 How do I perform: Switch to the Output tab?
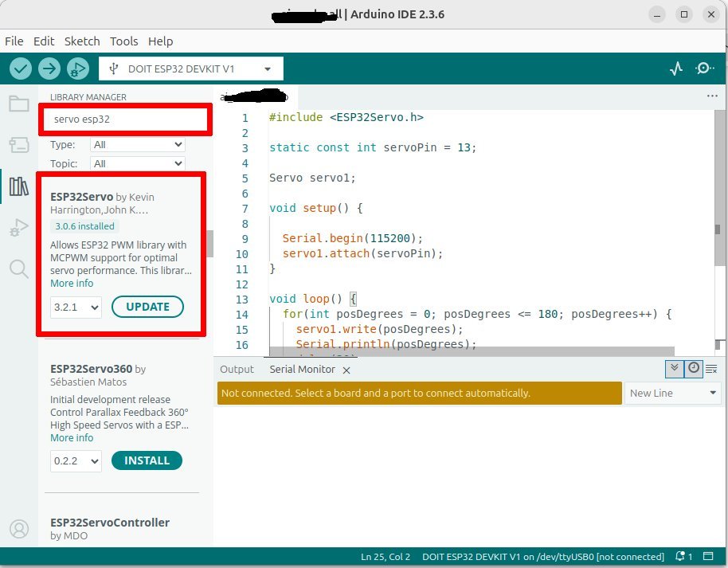pos(237,369)
